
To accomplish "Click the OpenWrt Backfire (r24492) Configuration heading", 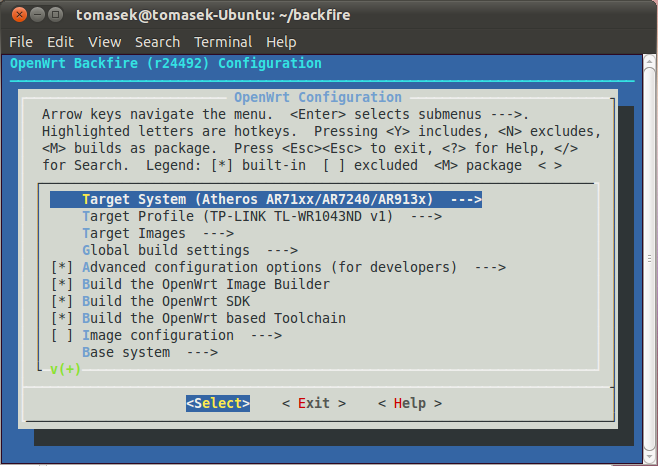I will pos(166,63).
